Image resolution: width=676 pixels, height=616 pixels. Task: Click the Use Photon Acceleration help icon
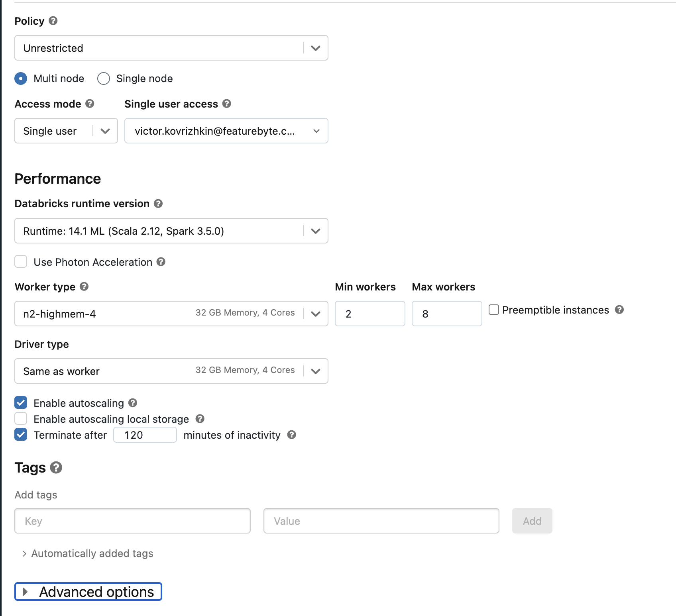(161, 262)
